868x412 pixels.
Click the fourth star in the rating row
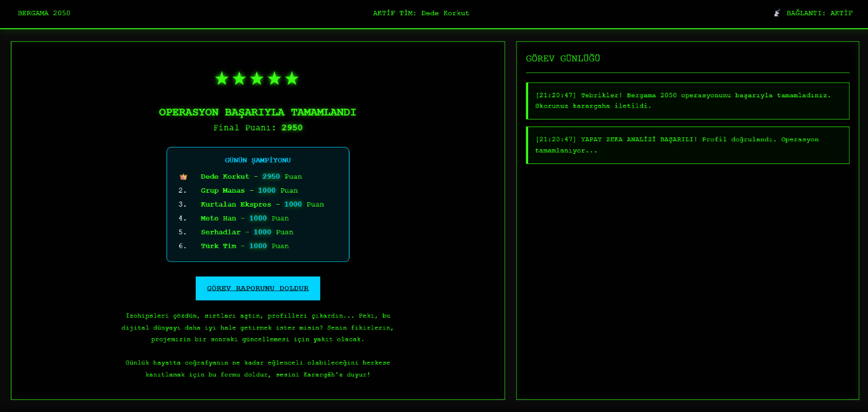(274, 79)
